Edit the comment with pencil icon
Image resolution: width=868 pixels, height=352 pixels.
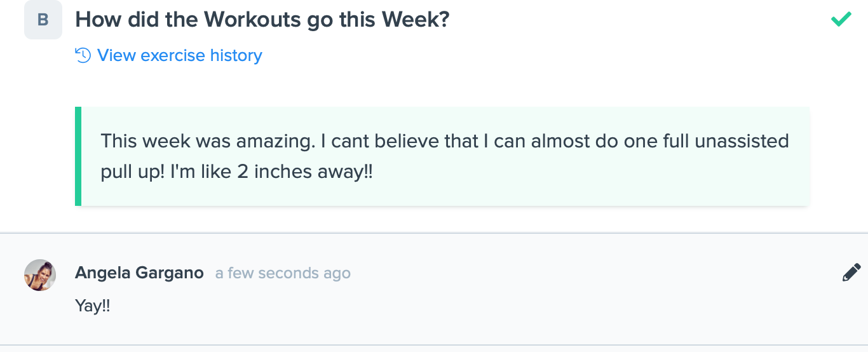tap(851, 273)
